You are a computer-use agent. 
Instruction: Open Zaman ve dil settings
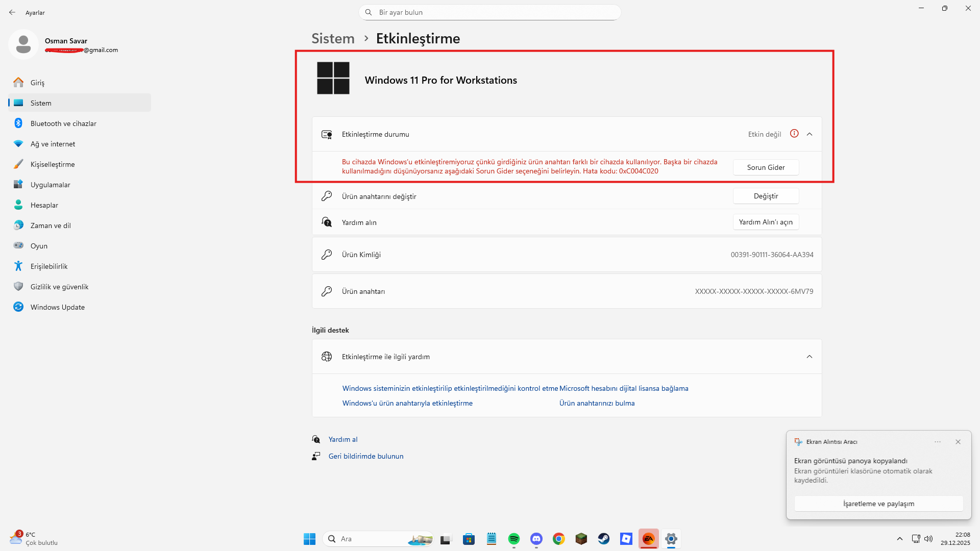(80, 226)
